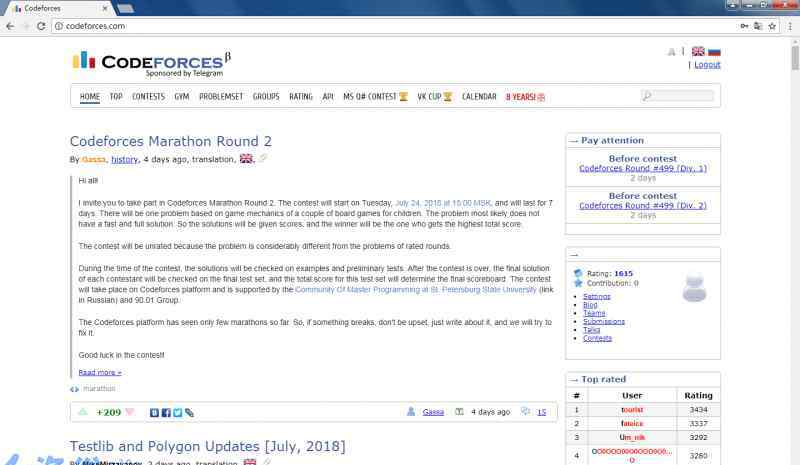Click the comments icon beside 15
Screen dimensions: 800x465
(x=525, y=411)
